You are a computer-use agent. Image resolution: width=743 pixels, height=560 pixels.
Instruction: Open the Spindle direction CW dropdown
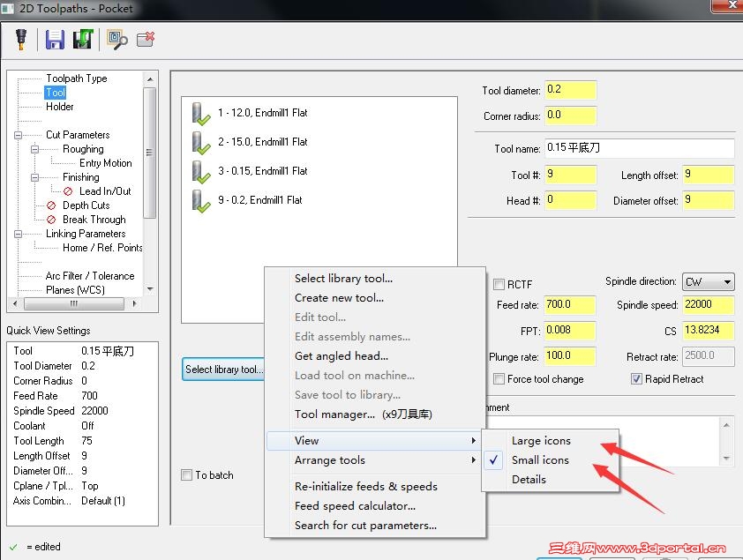tap(708, 282)
